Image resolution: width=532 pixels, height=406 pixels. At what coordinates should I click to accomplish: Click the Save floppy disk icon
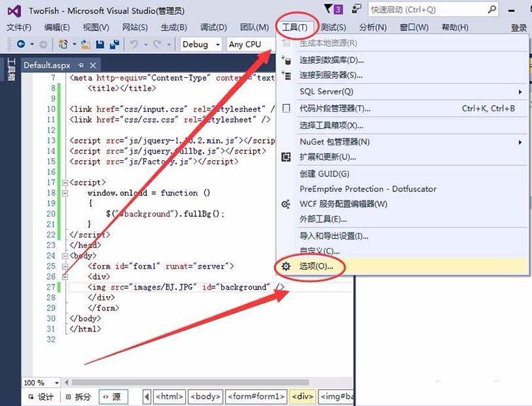[100, 44]
